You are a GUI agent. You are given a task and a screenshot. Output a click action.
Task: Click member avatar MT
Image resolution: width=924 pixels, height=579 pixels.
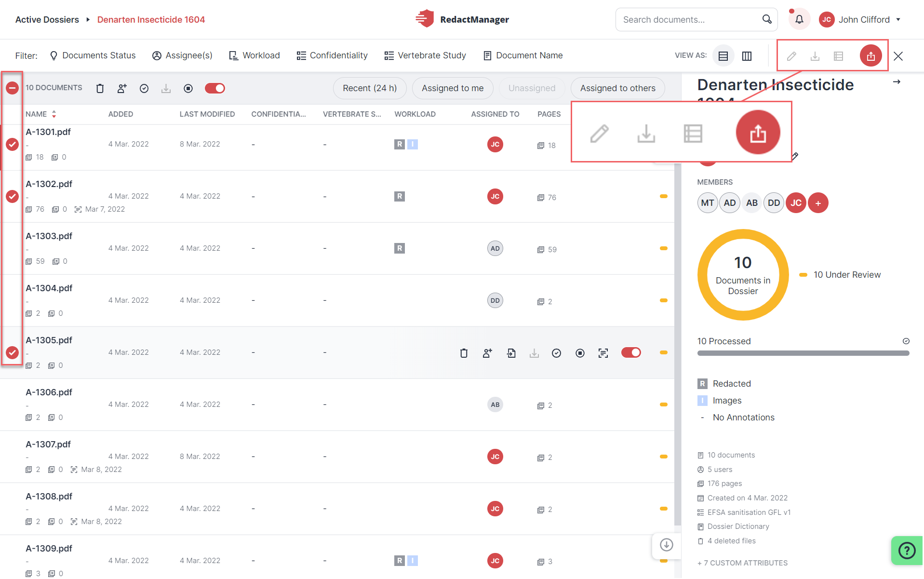pyautogui.click(x=707, y=203)
